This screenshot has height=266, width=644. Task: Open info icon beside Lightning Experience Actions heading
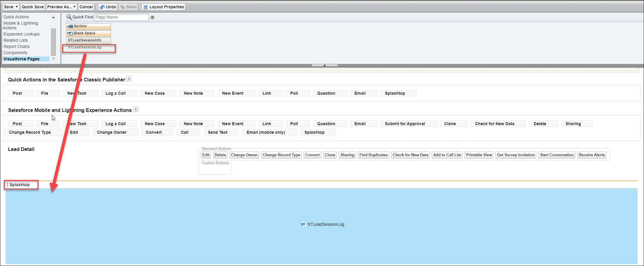pyautogui.click(x=136, y=109)
